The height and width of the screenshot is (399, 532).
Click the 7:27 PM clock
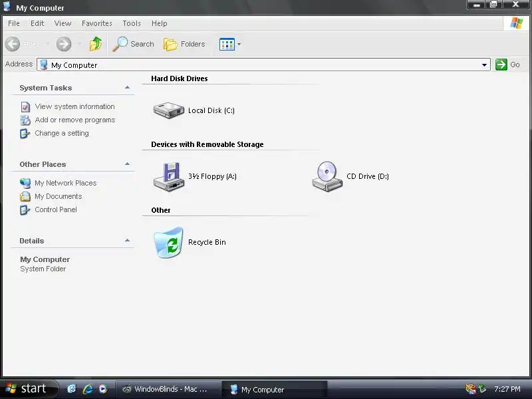pyautogui.click(x=507, y=389)
